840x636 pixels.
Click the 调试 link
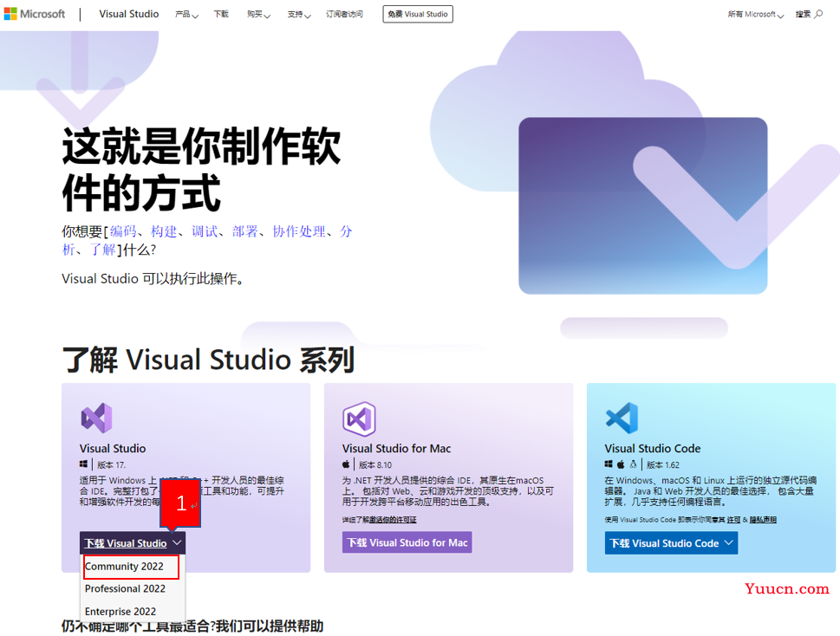point(205,231)
